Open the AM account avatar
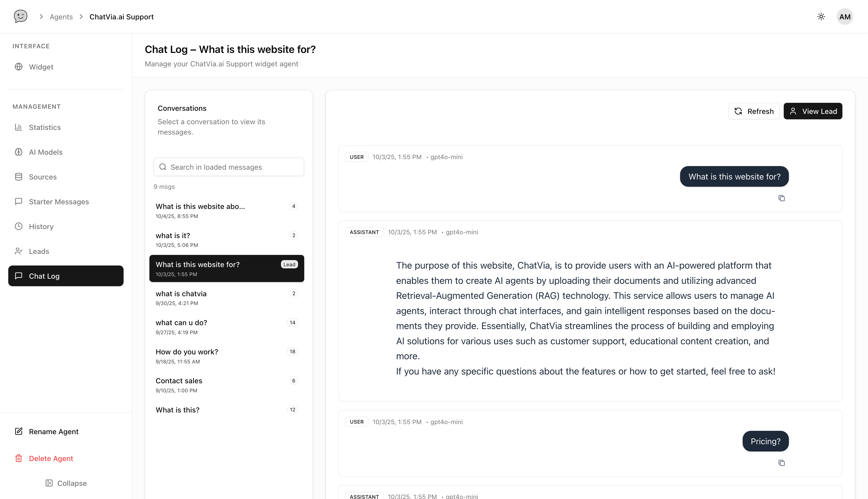Screen dimensions: 868x499 845,17
